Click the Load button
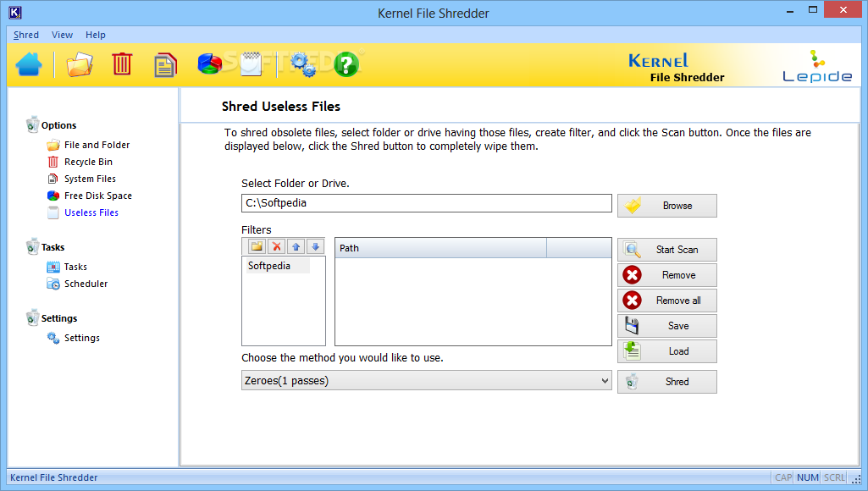 tap(667, 351)
